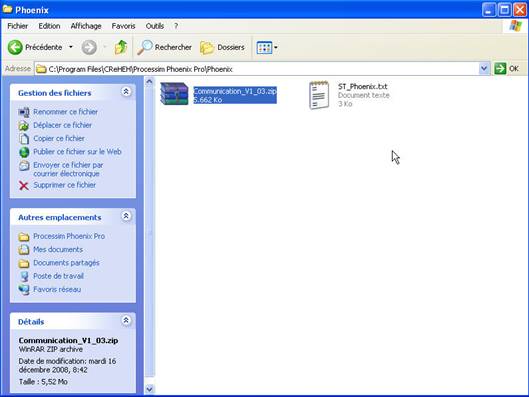Click the copy file page icon
This screenshot has width=529, height=397.
[24, 139]
